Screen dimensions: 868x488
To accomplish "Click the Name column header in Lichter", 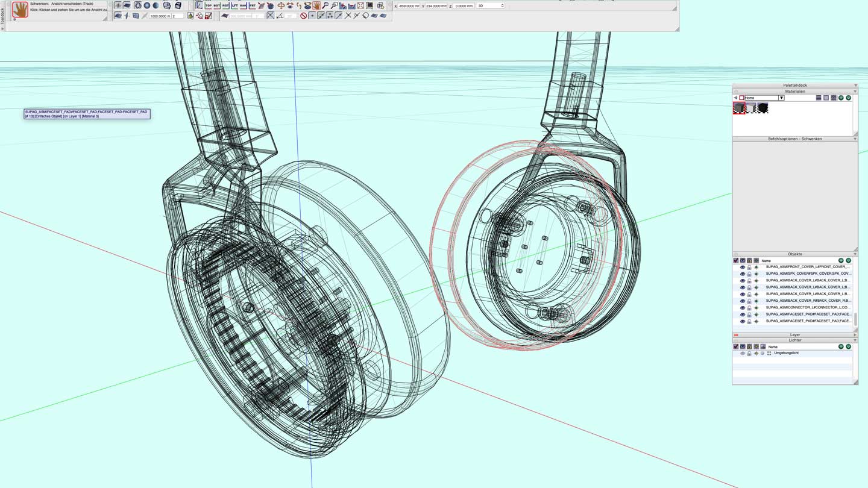I will tap(773, 347).
